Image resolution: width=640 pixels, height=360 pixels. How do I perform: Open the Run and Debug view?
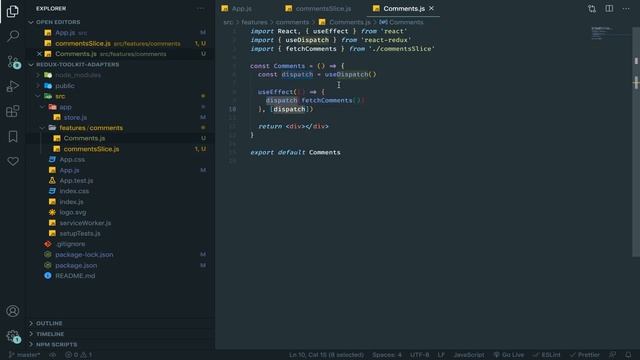[13, 86]
